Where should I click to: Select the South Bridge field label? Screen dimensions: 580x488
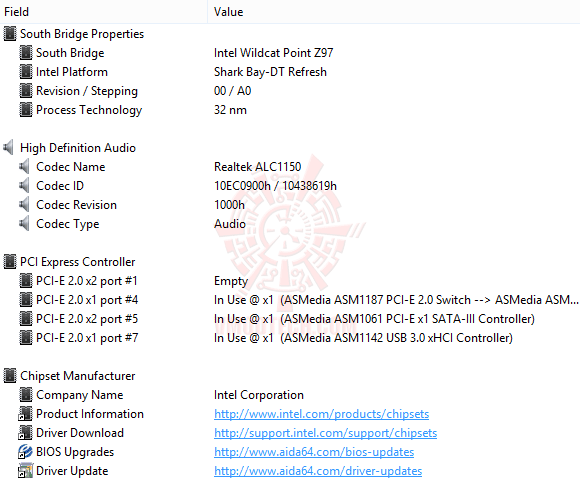[70, 53]
